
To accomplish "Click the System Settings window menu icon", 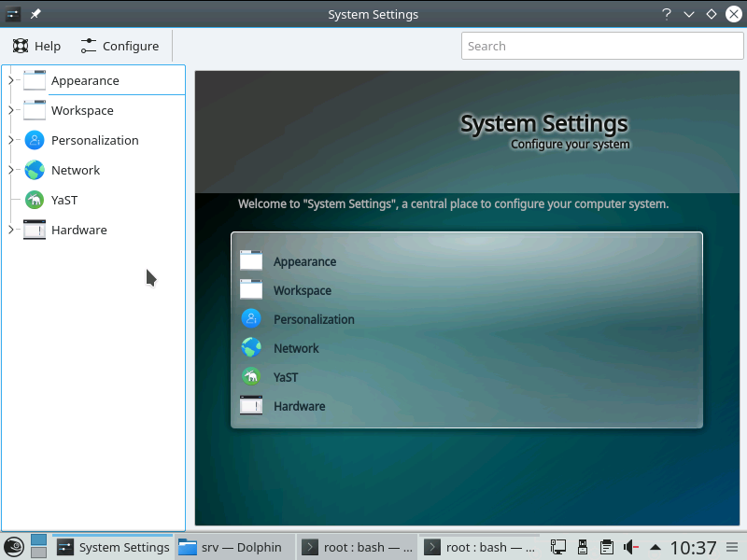I will point(13,14).
